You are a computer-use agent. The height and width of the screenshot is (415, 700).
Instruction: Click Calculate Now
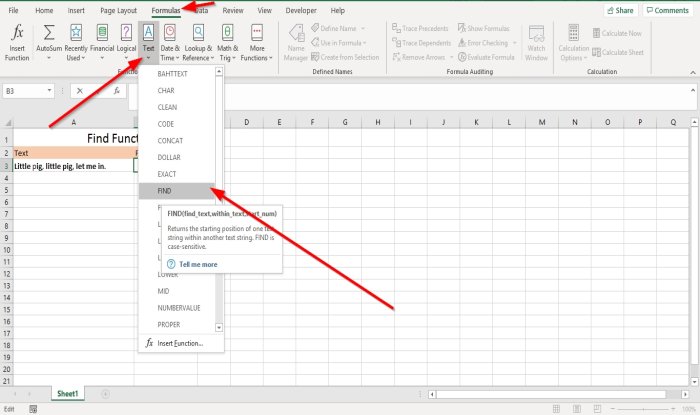coord(617,33)
